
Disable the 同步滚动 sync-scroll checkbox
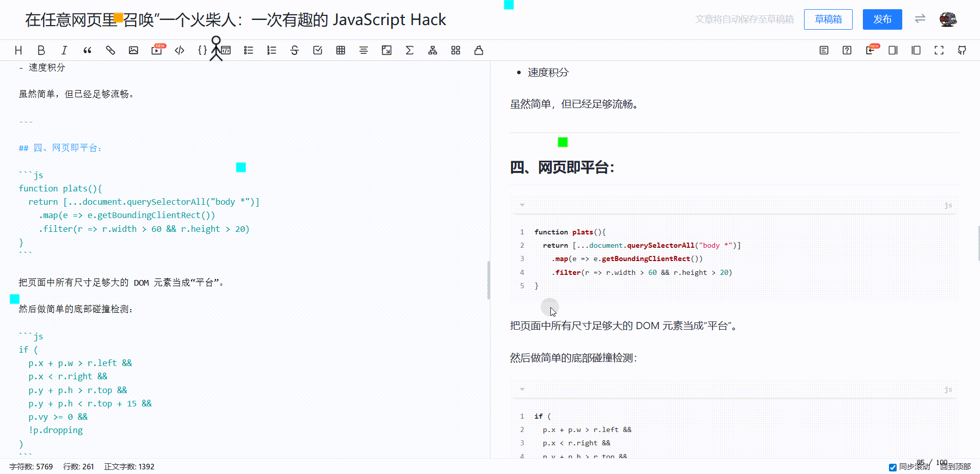[893, 467]
